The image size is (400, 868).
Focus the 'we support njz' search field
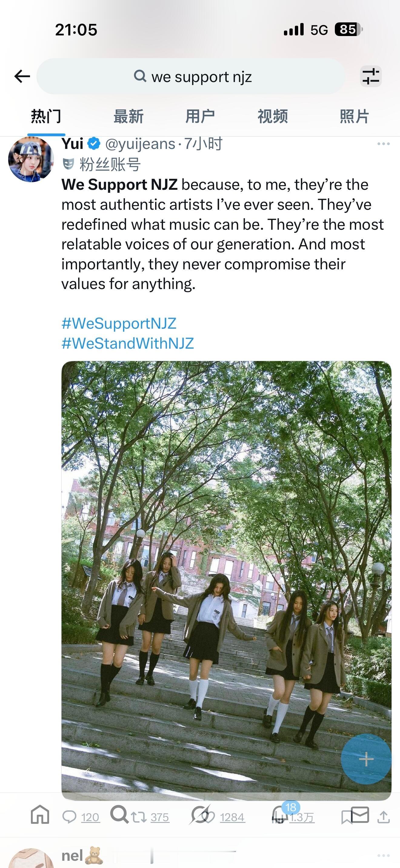[x=191, y=76]
